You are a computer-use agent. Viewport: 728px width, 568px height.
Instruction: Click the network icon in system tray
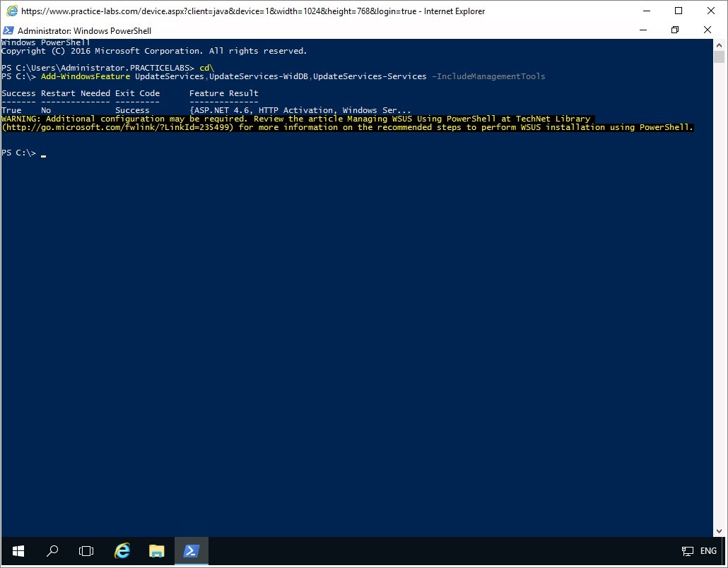[687, 551]
